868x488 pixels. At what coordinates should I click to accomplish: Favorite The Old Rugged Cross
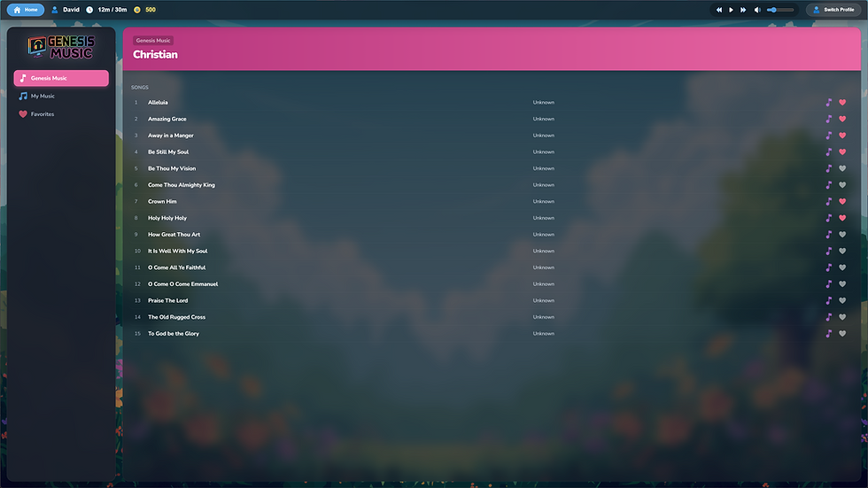[x=842, y=317]
